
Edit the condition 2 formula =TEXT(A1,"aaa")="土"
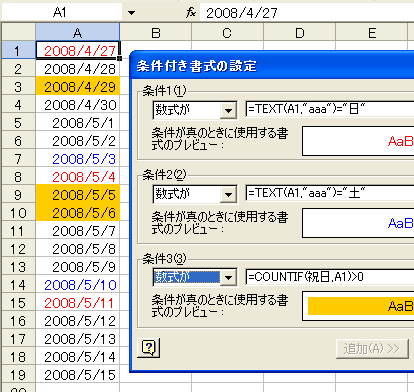click(330, 193)
